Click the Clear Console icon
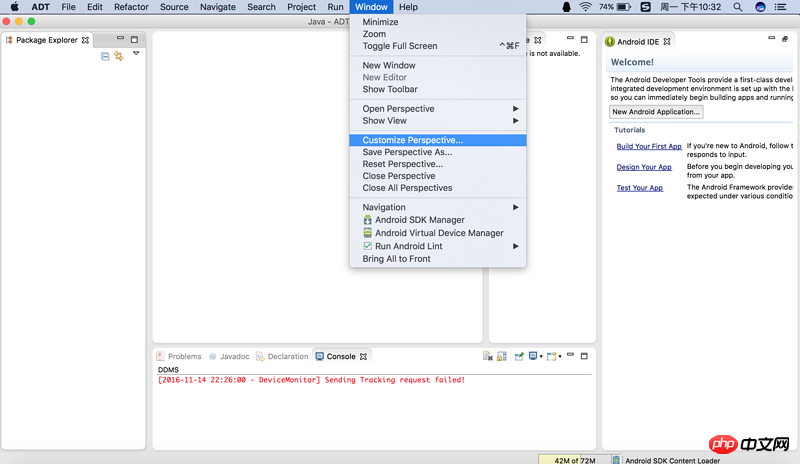The image size is (800, 464). pyautogui.click(x=488, y=356)
